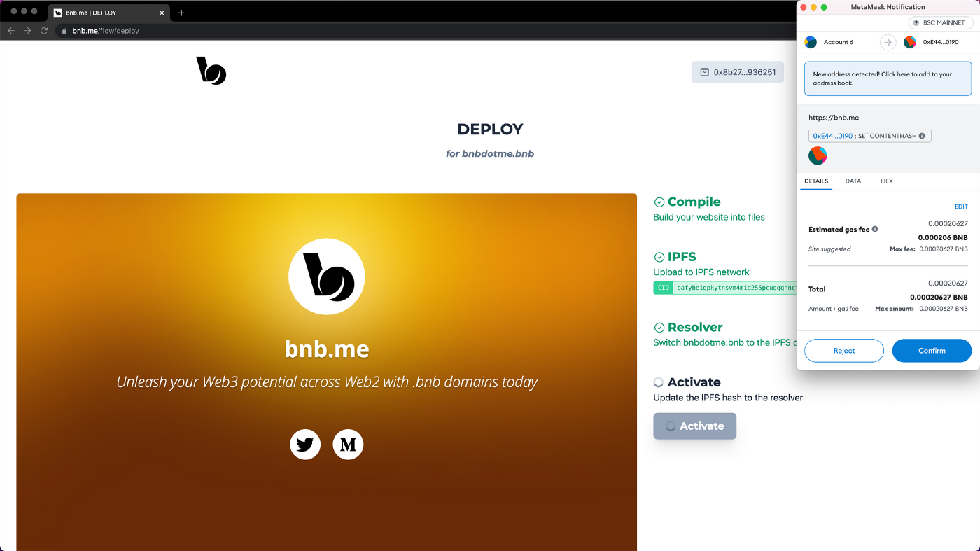Open a new browser tab
Viewport: 980px width, 551px height.
181,13
